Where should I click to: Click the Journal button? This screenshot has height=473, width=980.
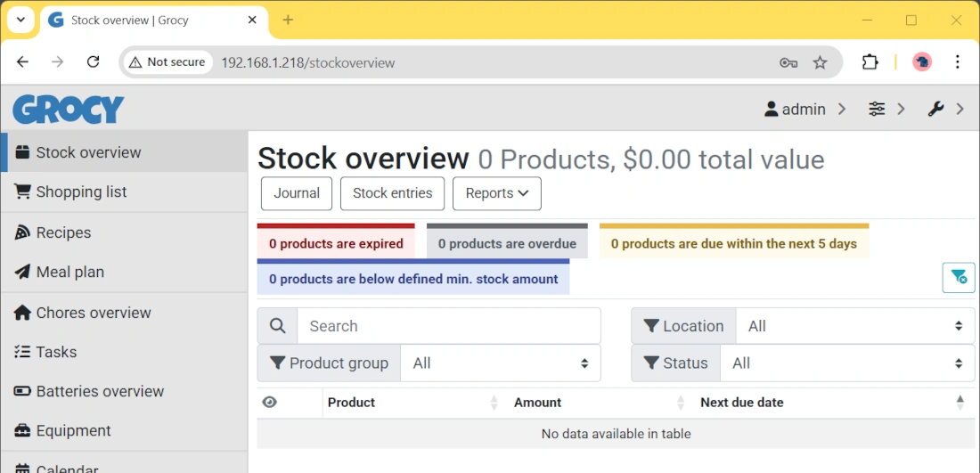click(x=297, y=193)
